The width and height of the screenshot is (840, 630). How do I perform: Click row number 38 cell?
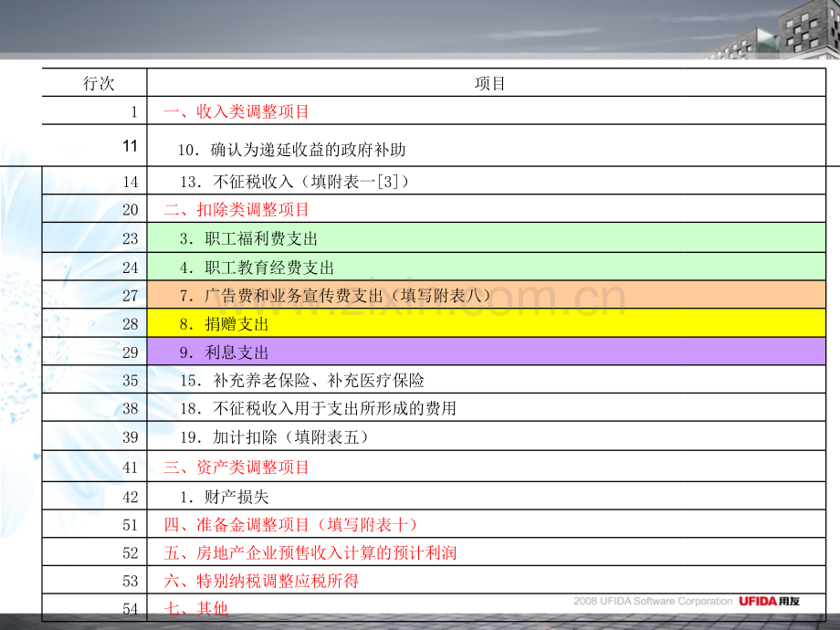(x=94, y=408)
